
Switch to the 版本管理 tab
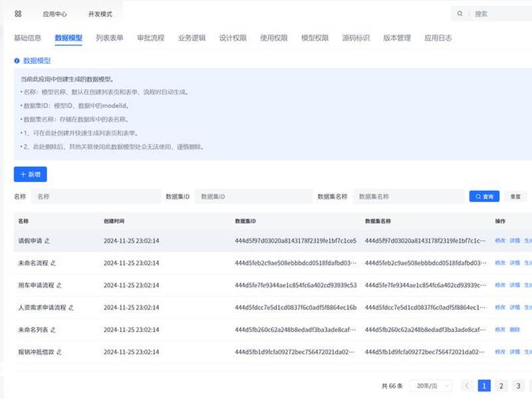397,38
